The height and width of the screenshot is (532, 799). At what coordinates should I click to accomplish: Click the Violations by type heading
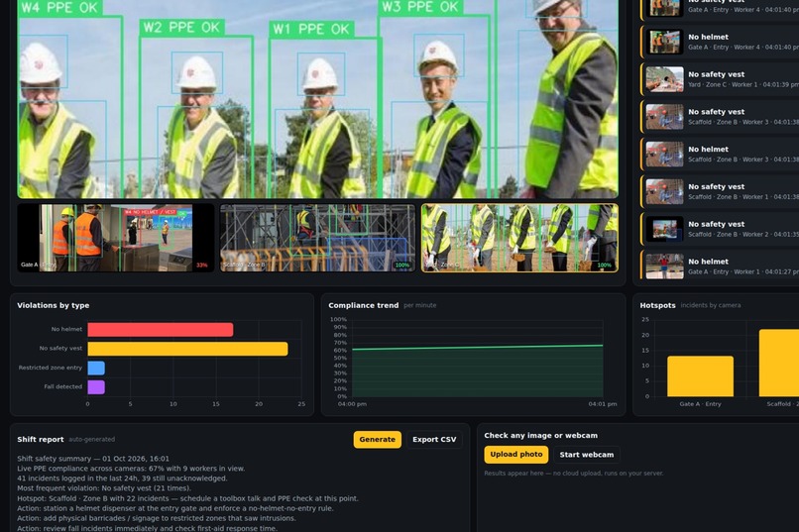coord(53,305)
